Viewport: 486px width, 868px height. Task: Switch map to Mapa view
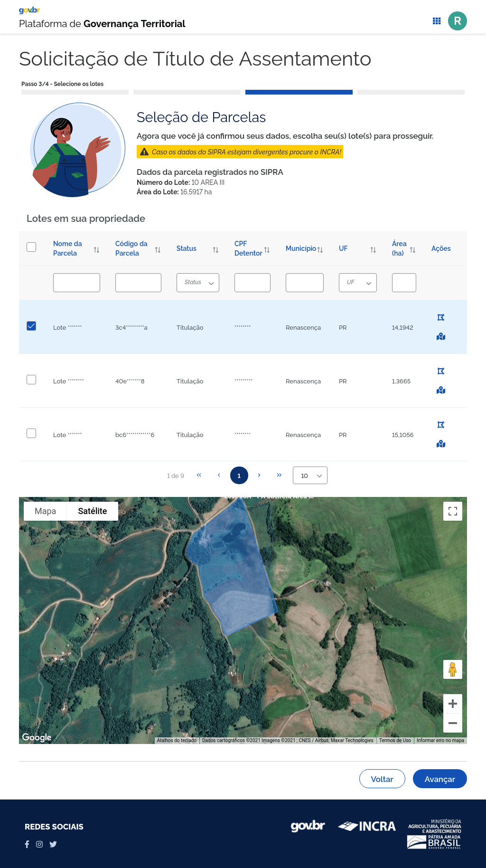click(x=45, y=511)
